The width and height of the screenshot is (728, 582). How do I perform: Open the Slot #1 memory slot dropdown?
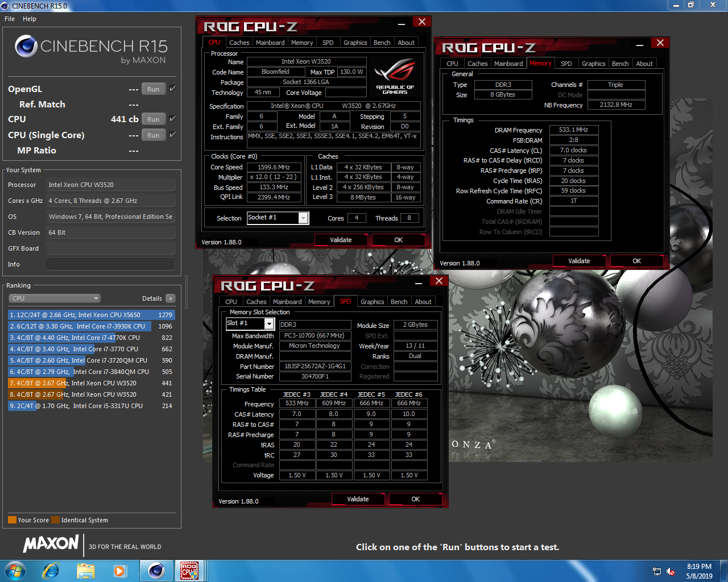[270, 324]
